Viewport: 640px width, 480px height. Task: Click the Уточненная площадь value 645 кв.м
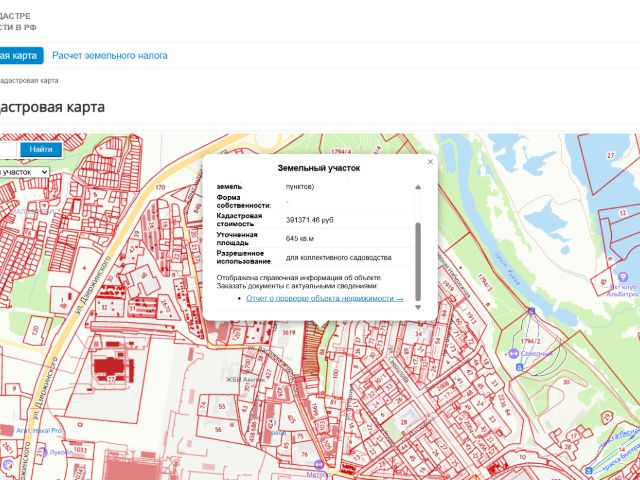(x=300, y=239)
